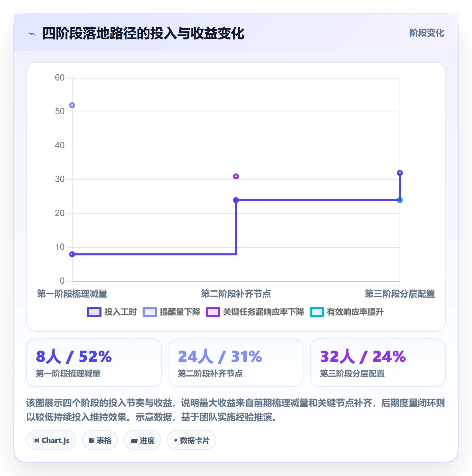Click the 第二阶段补齐节点 axis label
The width and height of the screenshot is (472, 476).
(x=236, y=294)
